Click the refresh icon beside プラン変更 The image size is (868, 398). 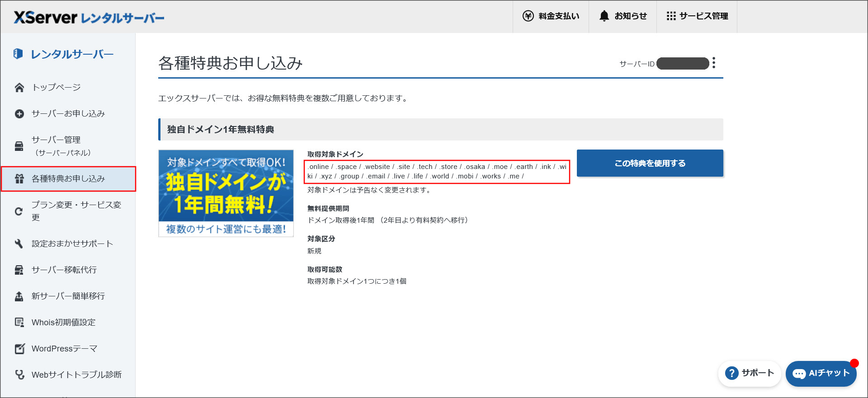[19, 211]
